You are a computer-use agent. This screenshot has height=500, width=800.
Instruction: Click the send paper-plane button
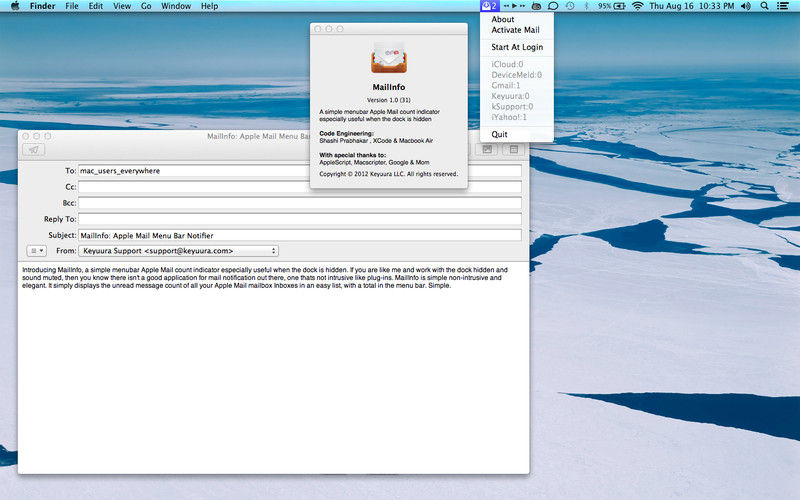pyautogui.click(x=34, y=149)
